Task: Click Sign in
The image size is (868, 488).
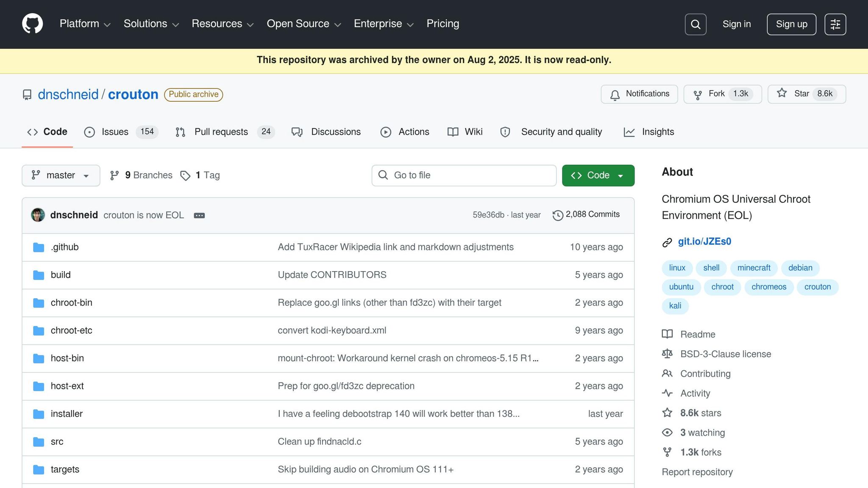Action: click(x=737, y=24)
